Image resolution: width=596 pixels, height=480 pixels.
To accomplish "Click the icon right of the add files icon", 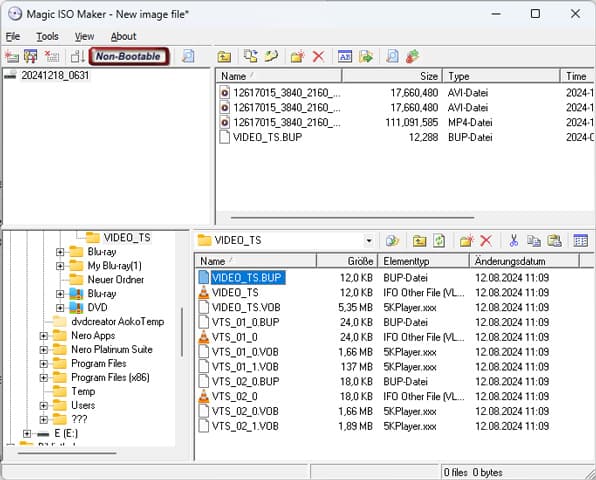I will tap(271, 56).
